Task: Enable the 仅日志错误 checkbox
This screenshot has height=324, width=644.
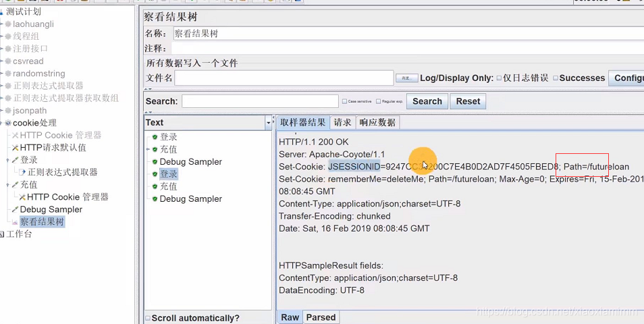Action: click(x=499, y=78)
